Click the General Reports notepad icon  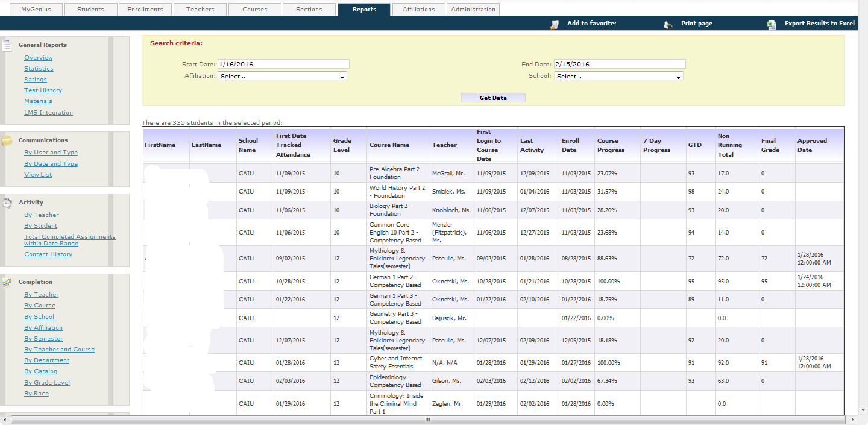click(x=7, y=45)
